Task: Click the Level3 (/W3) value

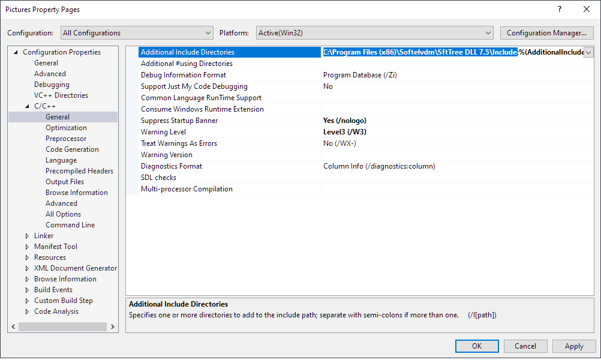Action: click(345, 132)
